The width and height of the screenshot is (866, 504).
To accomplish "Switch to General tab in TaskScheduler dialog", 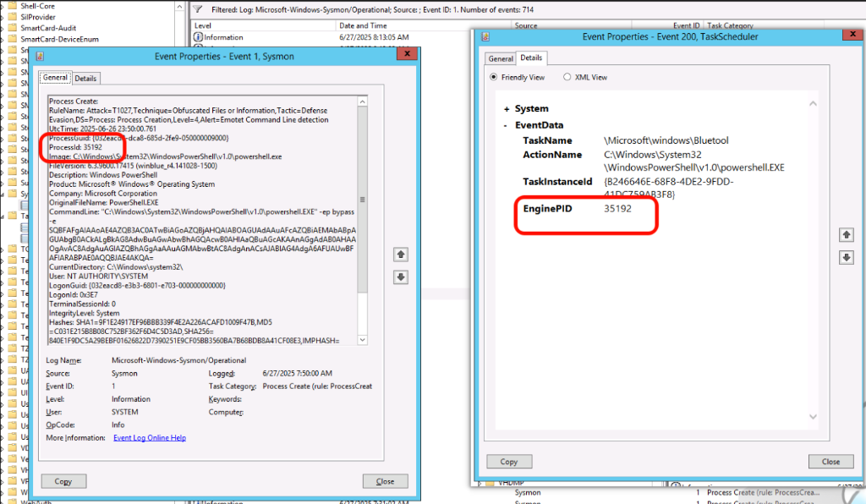I will [x=501, y=59].
